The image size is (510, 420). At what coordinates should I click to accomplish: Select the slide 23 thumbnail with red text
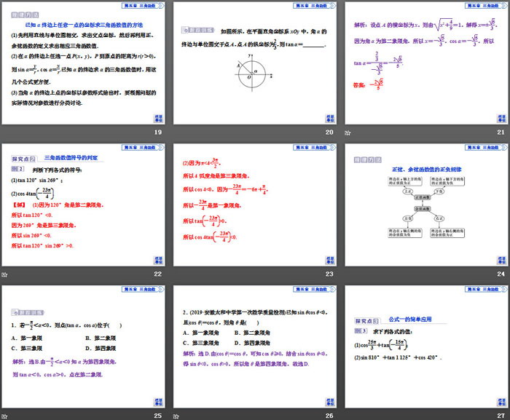pyautogui.click(x=254, y=205)
